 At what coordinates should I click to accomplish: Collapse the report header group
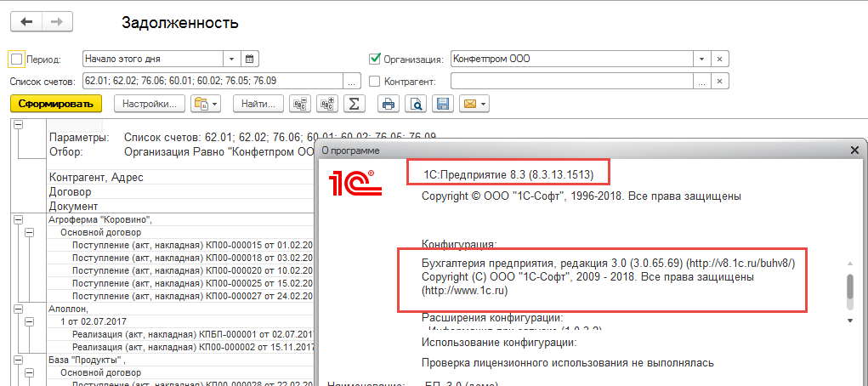point(18,125)
